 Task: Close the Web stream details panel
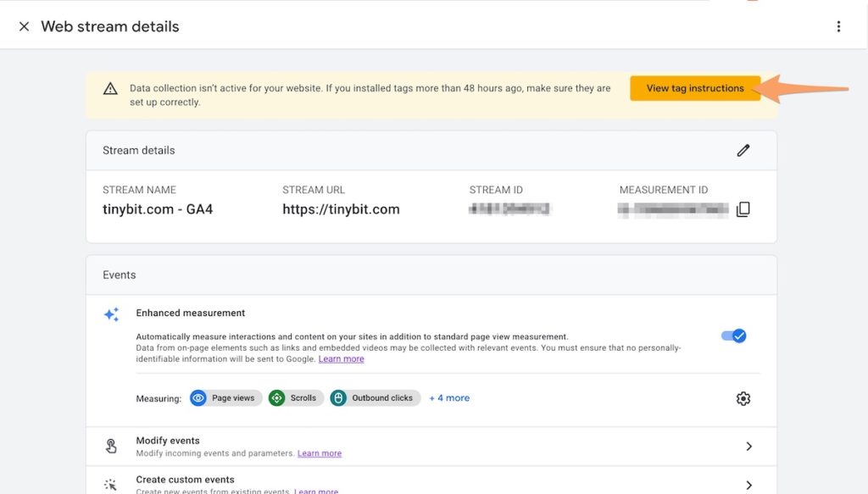click(x=24, y=26)
